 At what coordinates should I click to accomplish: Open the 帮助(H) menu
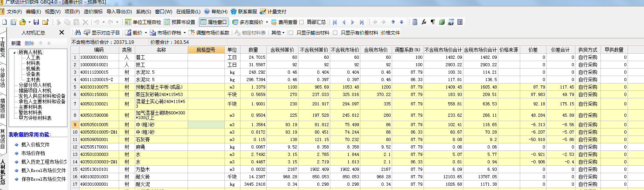coord(216,11)
